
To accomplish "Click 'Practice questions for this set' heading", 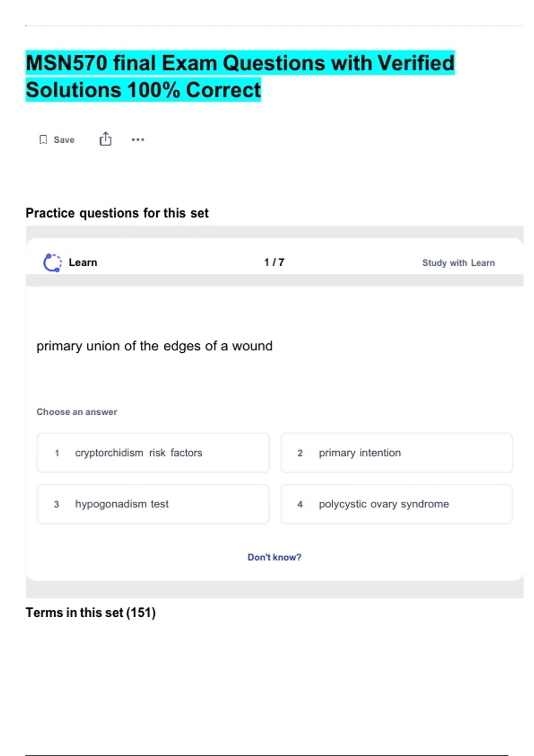I will 117,213.
